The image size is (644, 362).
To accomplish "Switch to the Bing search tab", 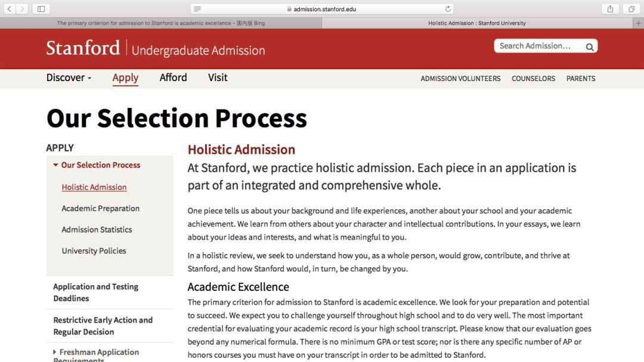I will pos(161,23).
